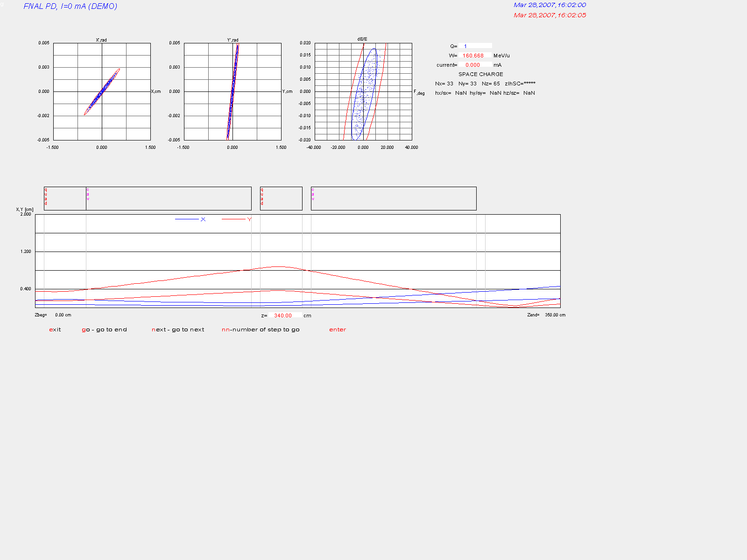Click the beam envelope plot area
This screenshot has width=747, height=560.
pyautogui.click(x=298, y=261)
